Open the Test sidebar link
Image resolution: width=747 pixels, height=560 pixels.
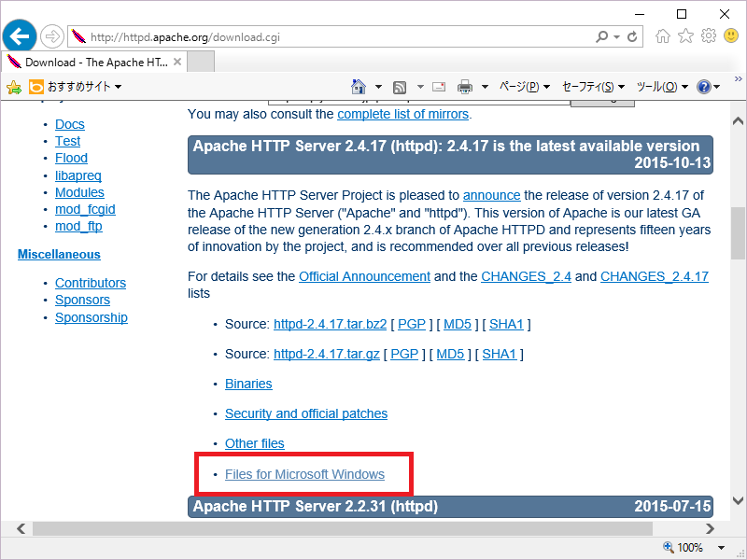coord(67,141)
